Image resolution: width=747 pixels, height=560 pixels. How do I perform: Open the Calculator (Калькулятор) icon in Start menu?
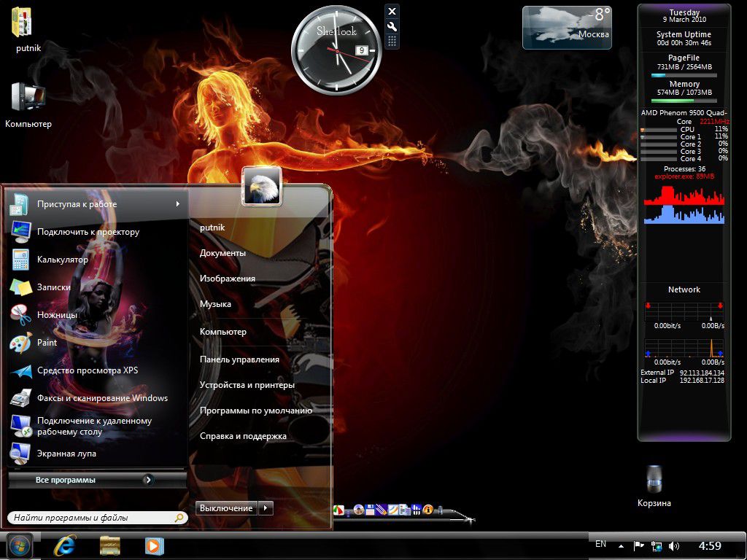coord(20,260)
